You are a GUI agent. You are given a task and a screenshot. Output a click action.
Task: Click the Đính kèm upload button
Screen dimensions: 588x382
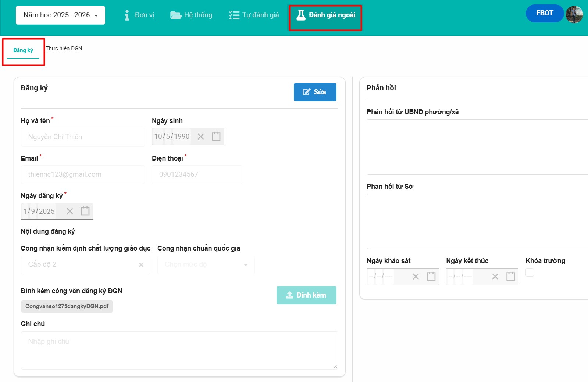(306, 295)
